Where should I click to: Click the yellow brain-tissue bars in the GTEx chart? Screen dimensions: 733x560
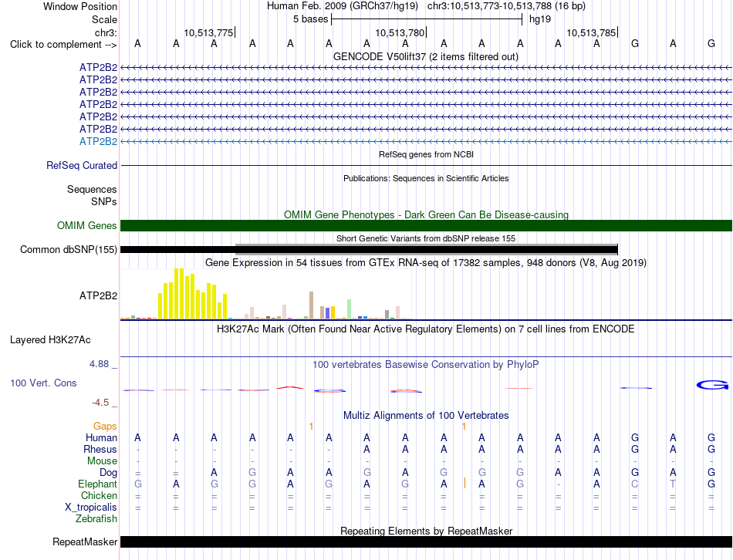[x=193, y=294]
